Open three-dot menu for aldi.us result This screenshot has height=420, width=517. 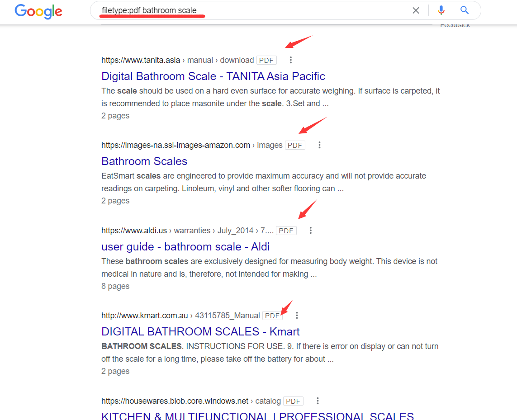click(311, 231)
